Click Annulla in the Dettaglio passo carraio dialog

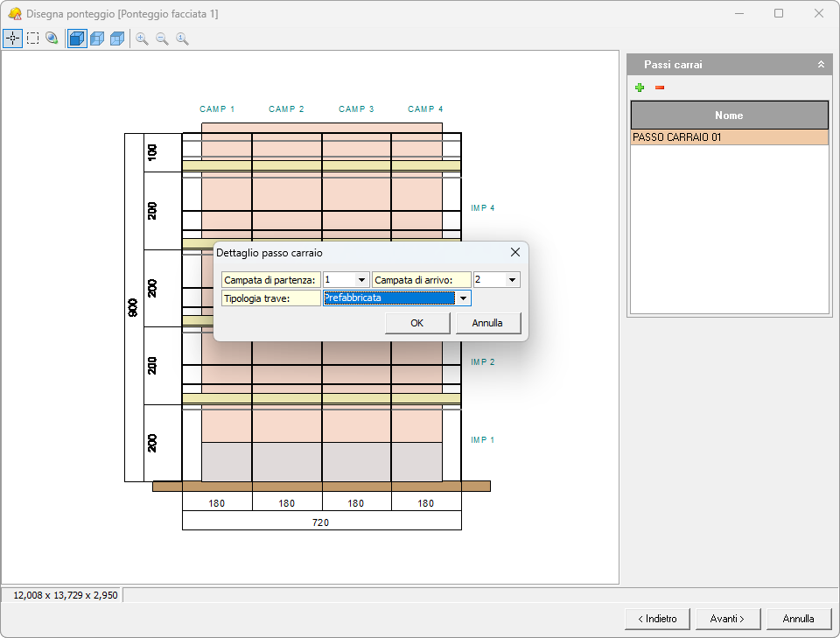click(x=487, y=323)
